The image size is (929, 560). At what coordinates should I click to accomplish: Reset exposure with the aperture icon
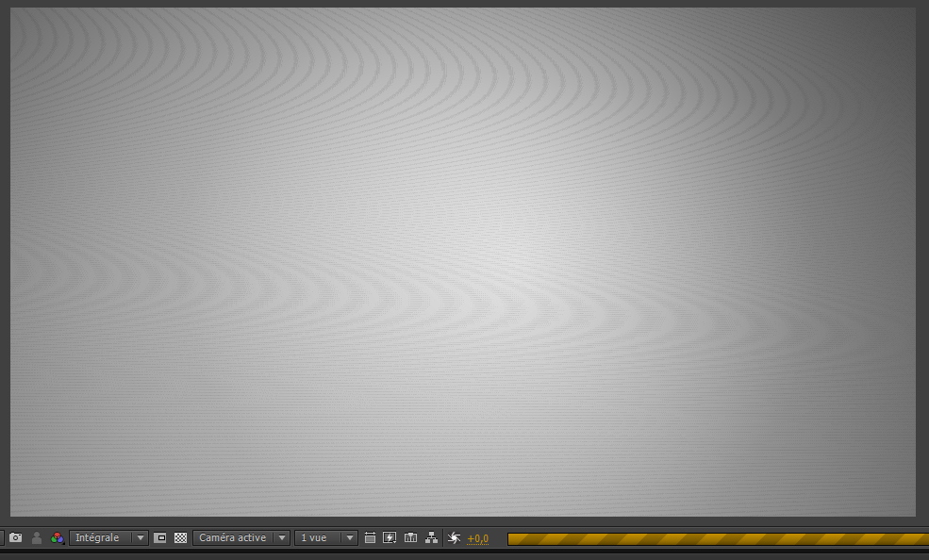coord(454,537)
